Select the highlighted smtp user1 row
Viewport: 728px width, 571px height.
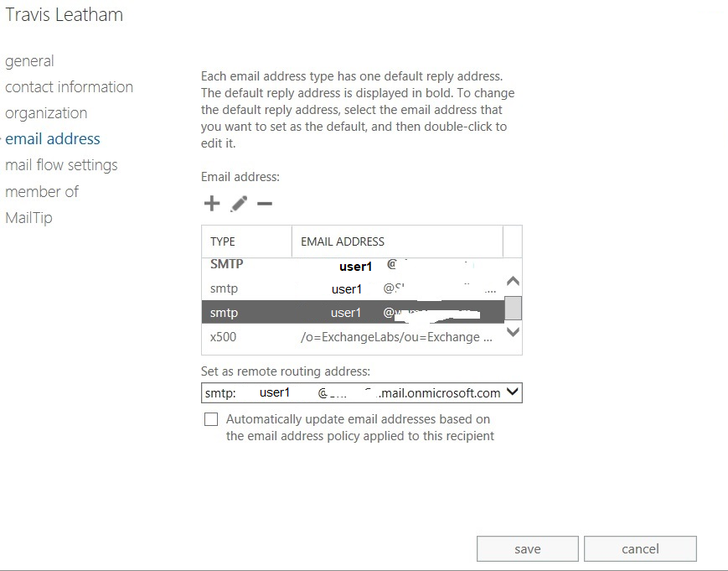click(353, 312)
